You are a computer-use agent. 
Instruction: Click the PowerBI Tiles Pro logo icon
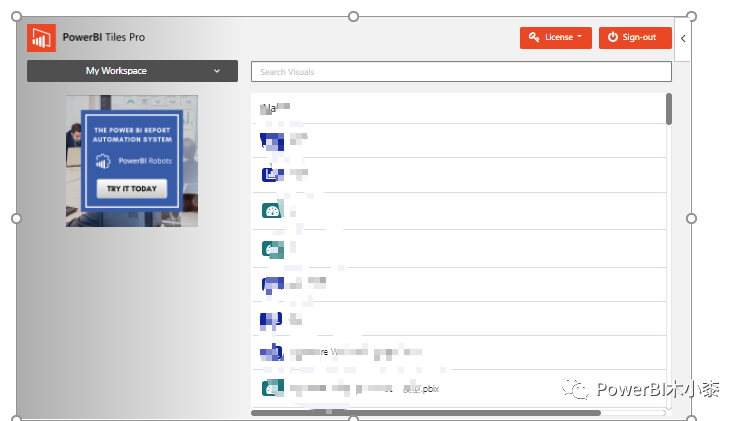tap(42, 38)
